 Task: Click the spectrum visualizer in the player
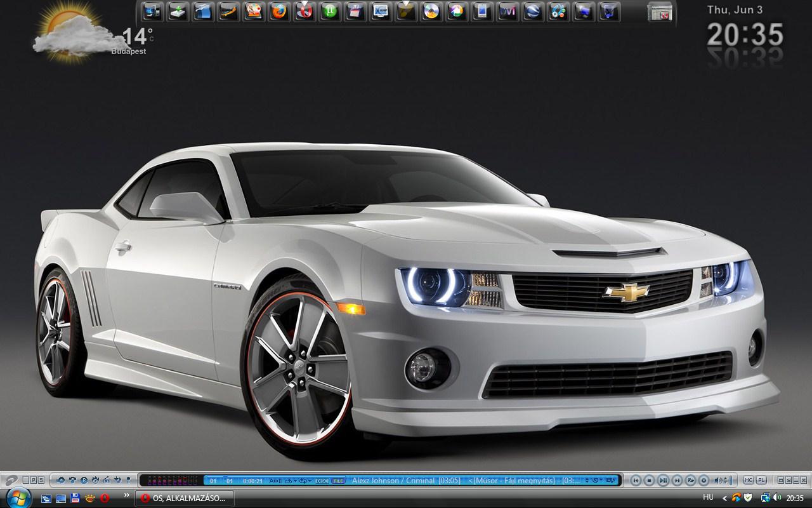pyautogui.click(x=171, y=481)
